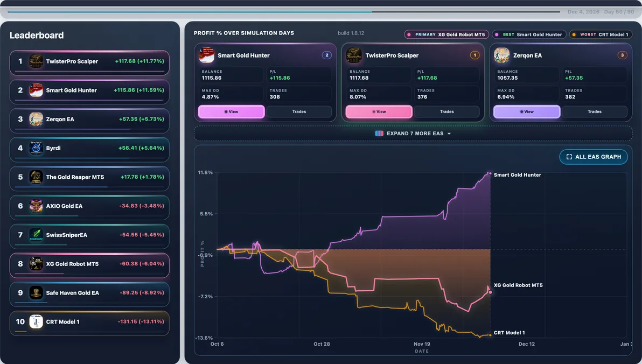Click rank badge 2 on Smart Gold Hunter card
This screenshot has width=642, height=364.
[327, 55]
